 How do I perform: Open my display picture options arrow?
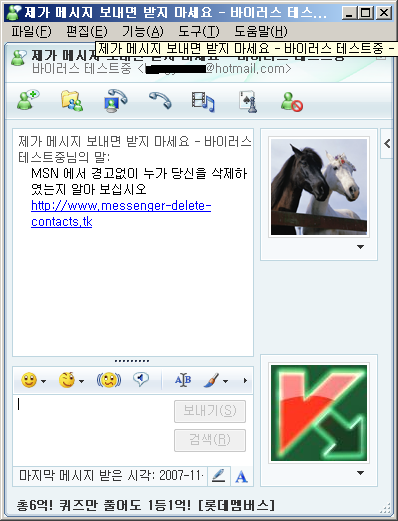point(360,473)
